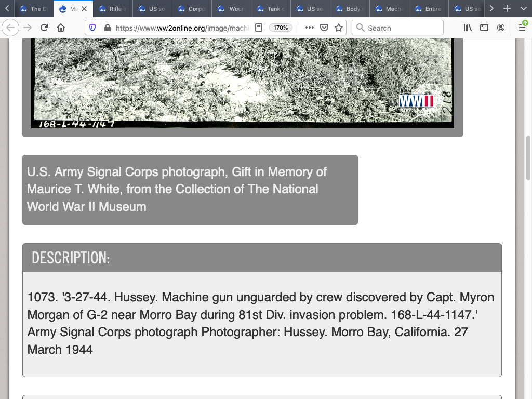The width and height of the screenshot is (532, 399).
Task: Open tracking protection shield info
Action: pyautogui.click(x=92, y=28)
